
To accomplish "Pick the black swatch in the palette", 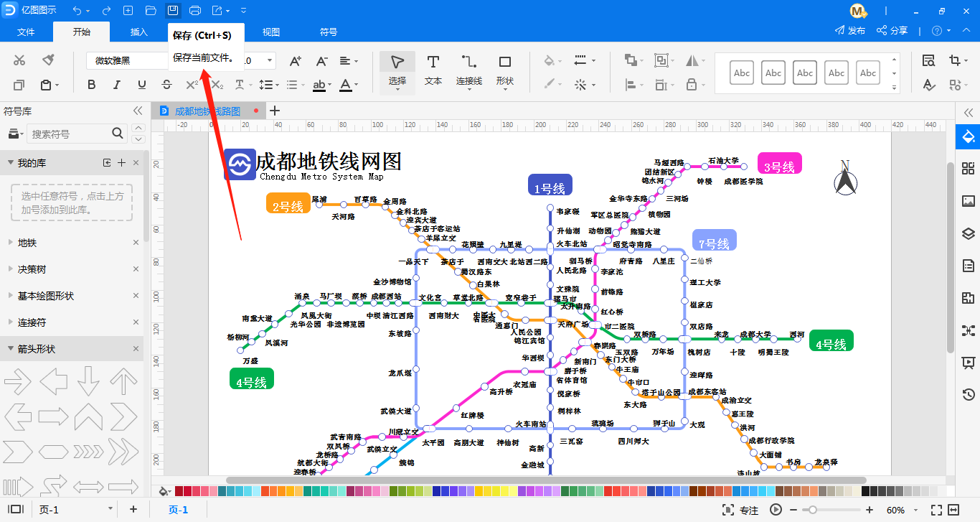I will [x=866, y=491].
